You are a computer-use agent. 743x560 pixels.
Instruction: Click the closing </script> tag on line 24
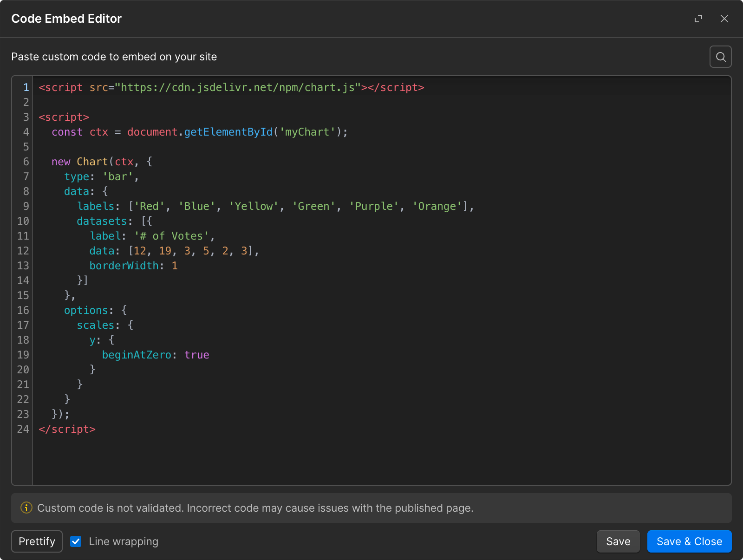point(67,429)
